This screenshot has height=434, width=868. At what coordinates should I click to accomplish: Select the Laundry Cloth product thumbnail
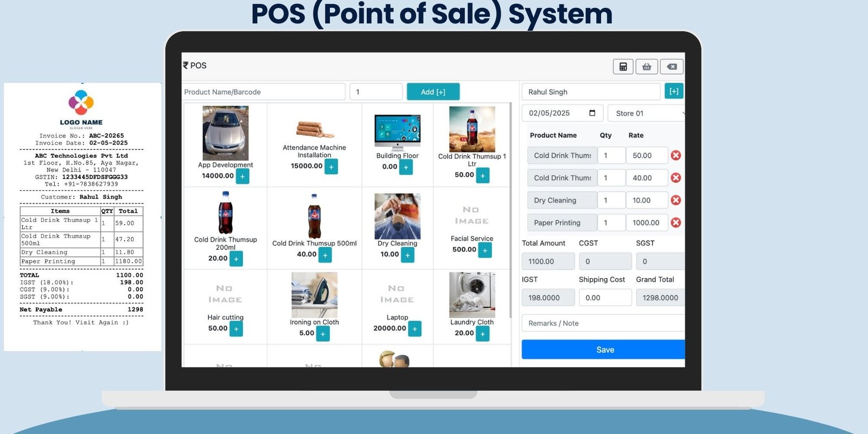472,295
